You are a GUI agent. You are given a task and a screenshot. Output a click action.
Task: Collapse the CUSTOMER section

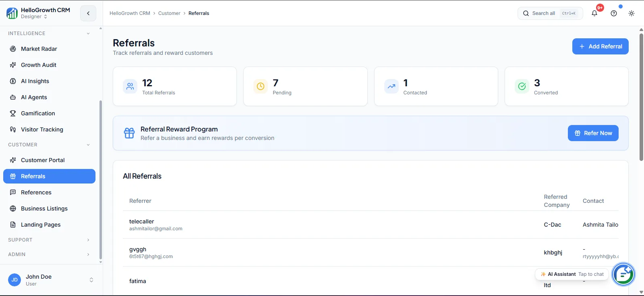49,145
